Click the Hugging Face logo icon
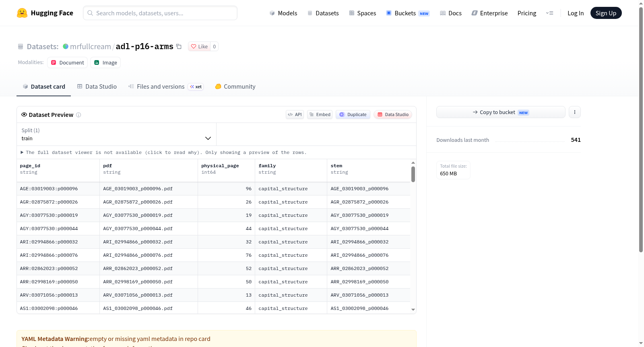 tap(22, 13)
